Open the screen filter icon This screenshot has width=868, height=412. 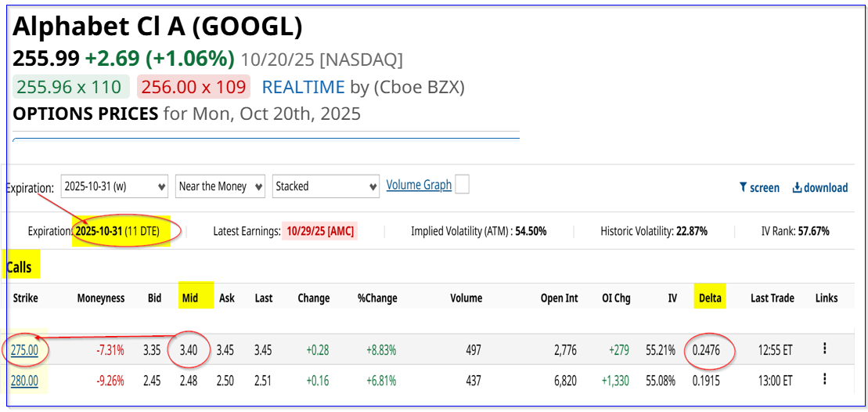point(743,188)
